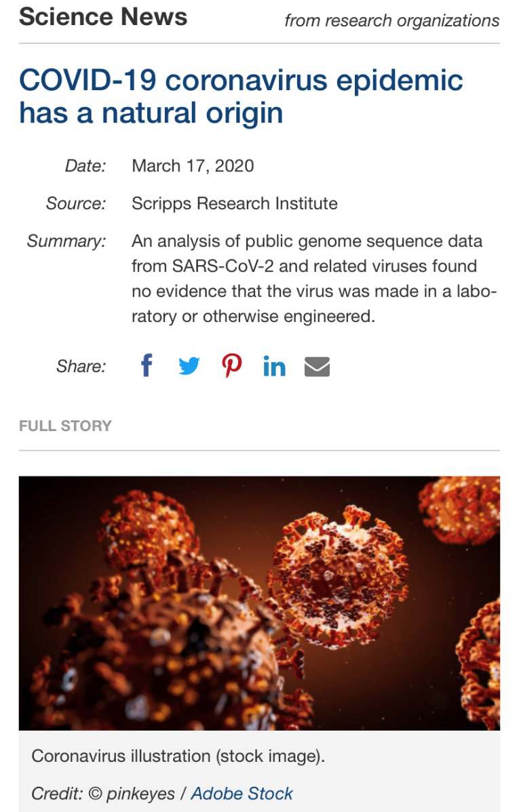Open the Adobe Stock credit link
Viewport: 519px width, 812px height.
(242, 794)
